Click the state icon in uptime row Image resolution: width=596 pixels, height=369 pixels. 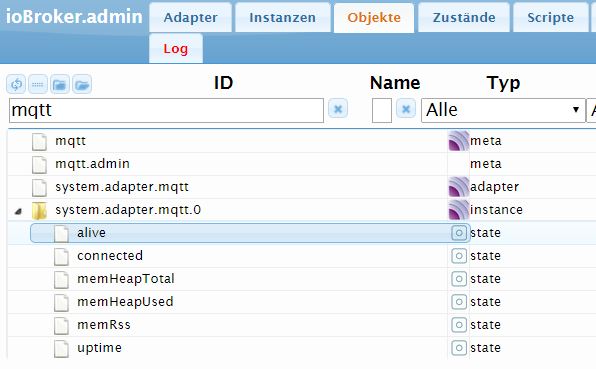point(459,348)
